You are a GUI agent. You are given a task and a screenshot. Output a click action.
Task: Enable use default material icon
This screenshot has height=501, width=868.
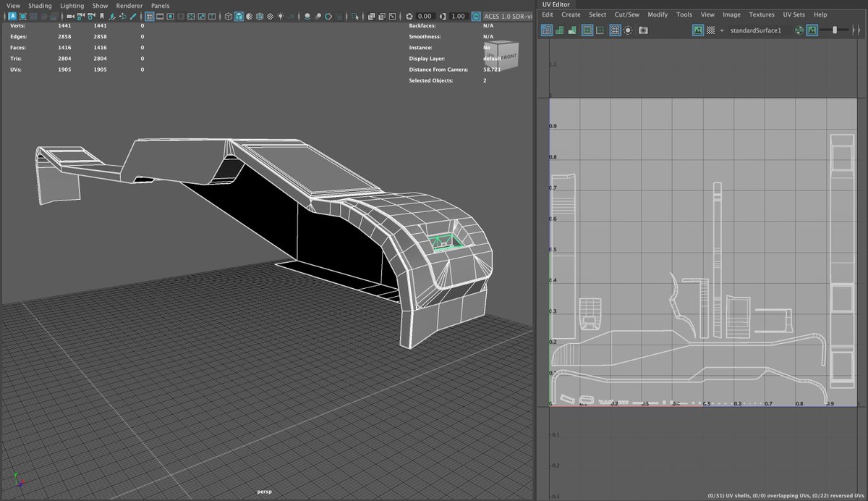[x=250, y=16]
